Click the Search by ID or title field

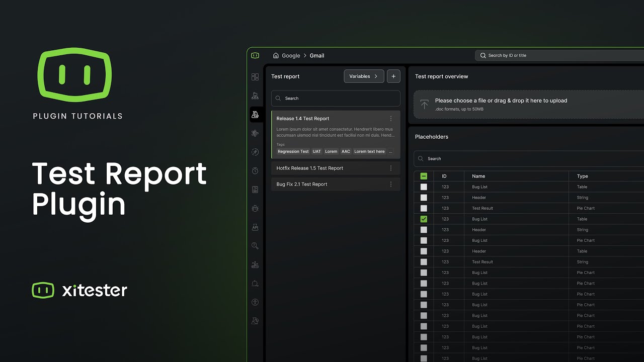(559, 55)
